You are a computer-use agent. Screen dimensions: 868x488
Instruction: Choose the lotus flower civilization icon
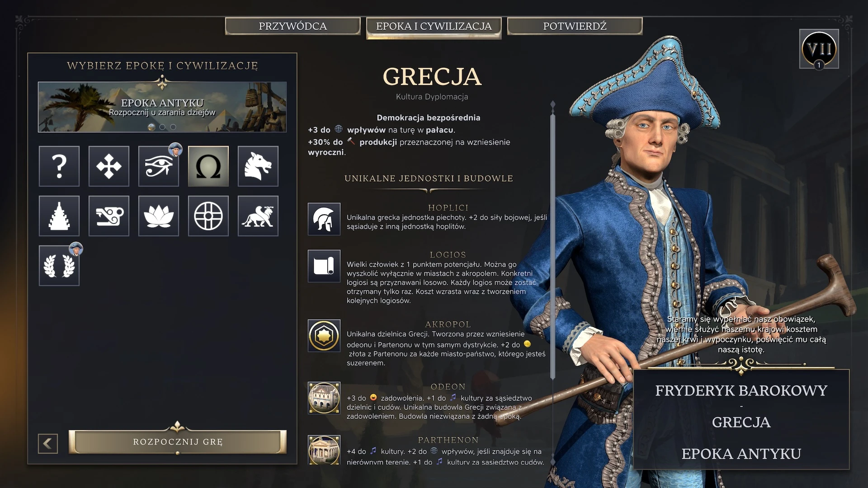[x=159, y=216]
